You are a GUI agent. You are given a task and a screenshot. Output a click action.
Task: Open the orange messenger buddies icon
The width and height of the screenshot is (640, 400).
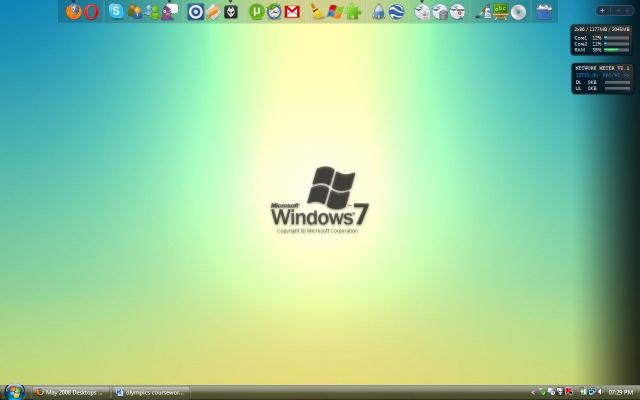135,12
